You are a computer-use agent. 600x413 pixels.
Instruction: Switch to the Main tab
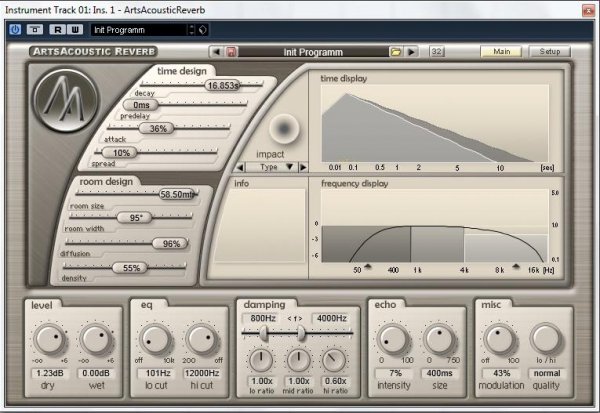(x=501, y=51)
